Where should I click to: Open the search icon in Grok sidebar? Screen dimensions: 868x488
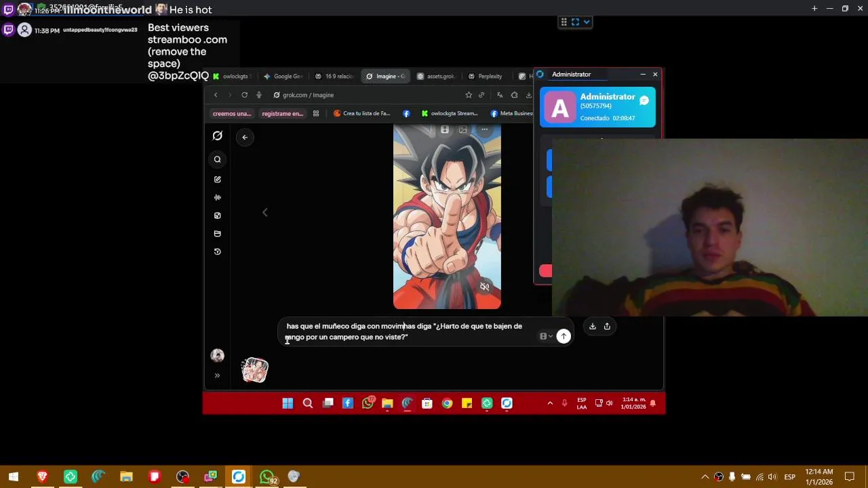tap(217, 160)
